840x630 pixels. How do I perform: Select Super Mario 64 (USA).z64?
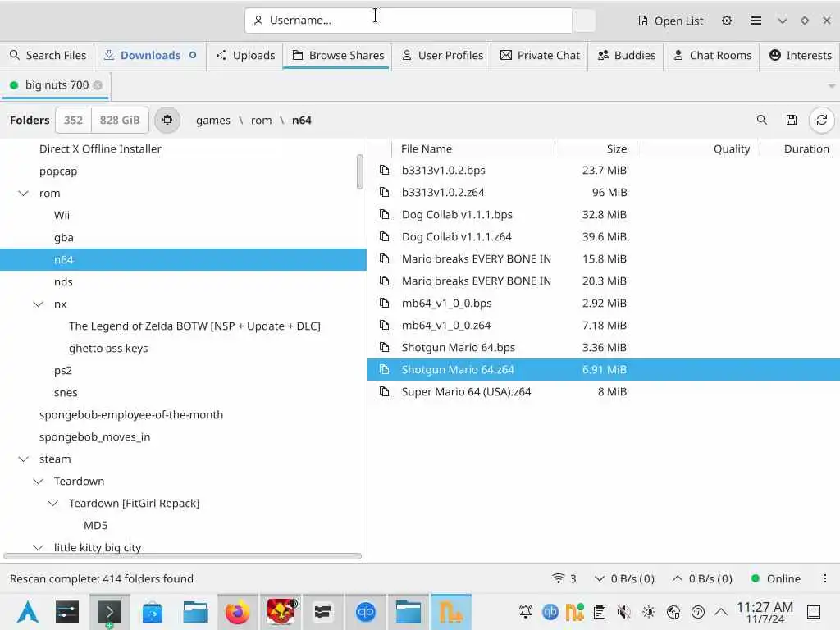[x=604, y=392]
